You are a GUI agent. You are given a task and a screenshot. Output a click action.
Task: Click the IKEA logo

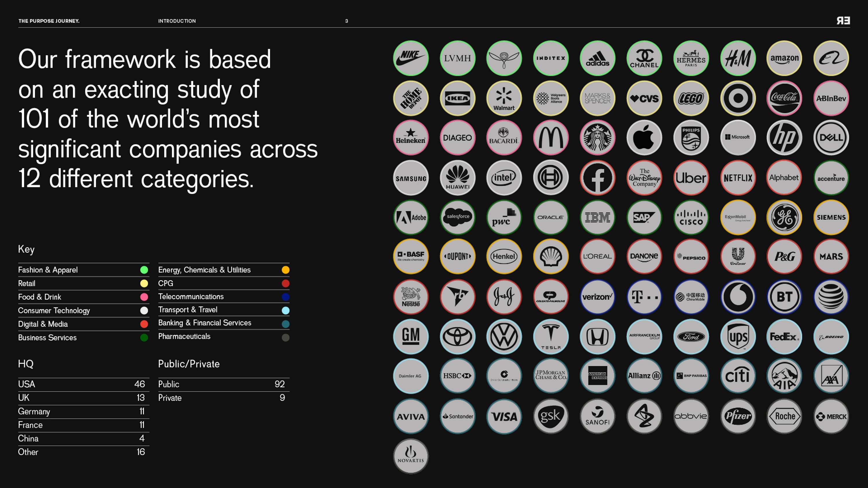click(x=458, y=98)
